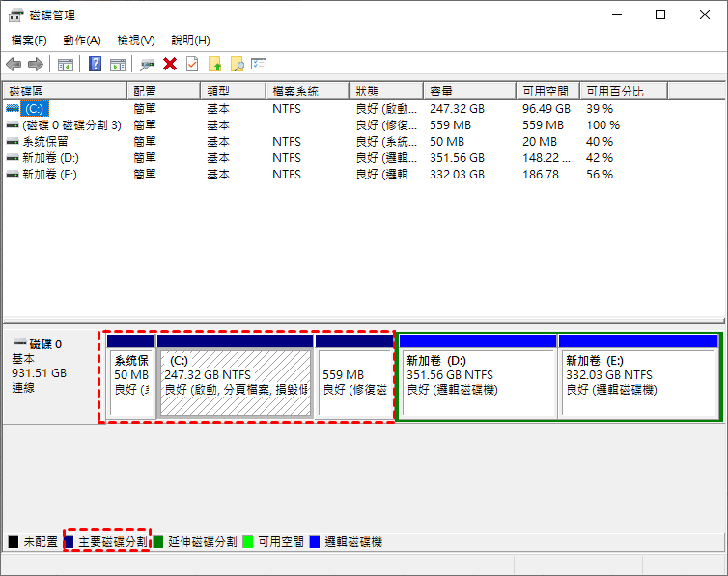Click the Back arrow toolbar icon
The image size is (728, 576).
coord(14,64)
